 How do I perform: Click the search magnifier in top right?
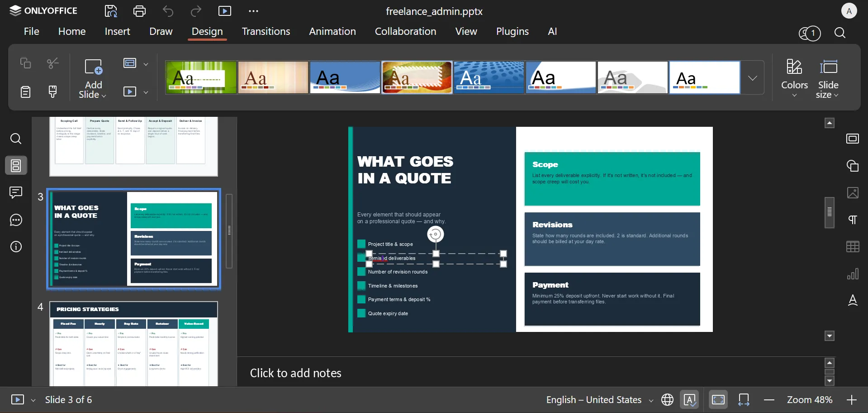(840, 33)
